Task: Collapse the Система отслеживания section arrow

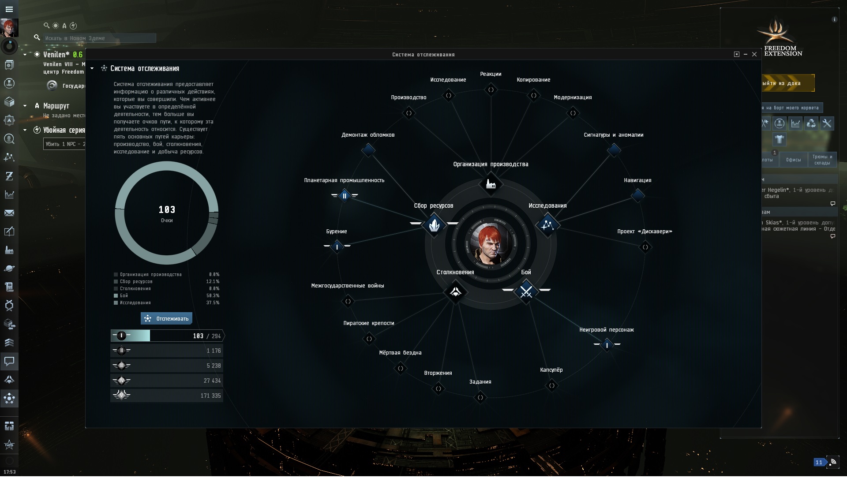Action: [92, 68]
